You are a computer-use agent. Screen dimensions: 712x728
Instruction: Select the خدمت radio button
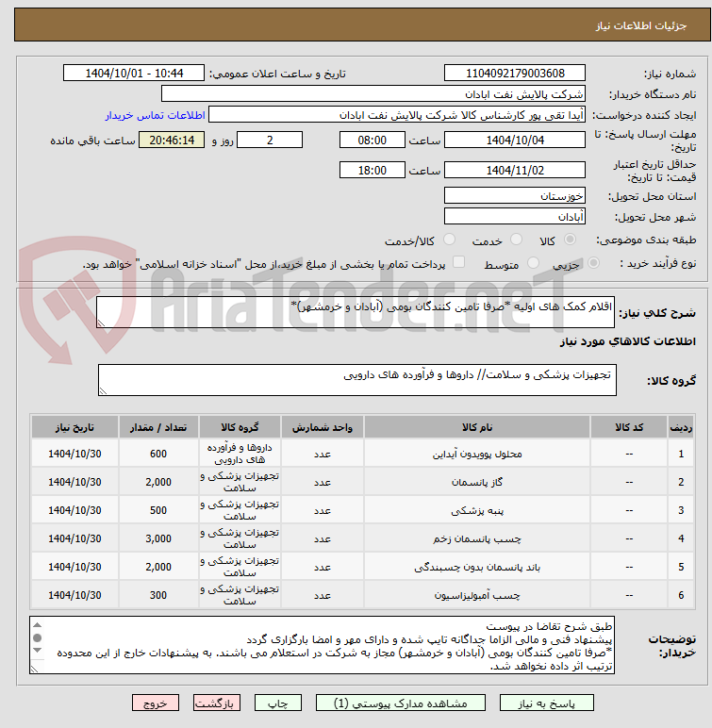coord(516,240)
